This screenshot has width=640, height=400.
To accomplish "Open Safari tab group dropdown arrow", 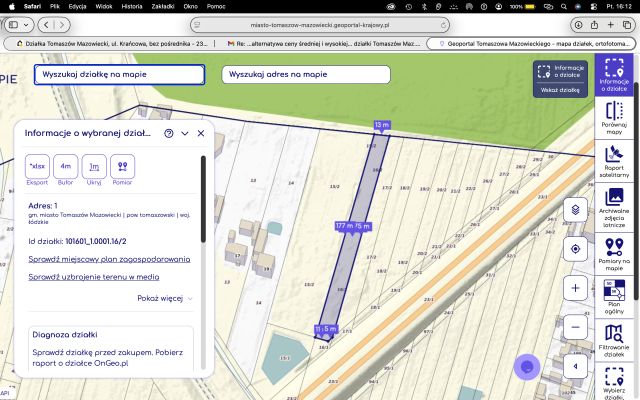I will (x=26, y=25).
